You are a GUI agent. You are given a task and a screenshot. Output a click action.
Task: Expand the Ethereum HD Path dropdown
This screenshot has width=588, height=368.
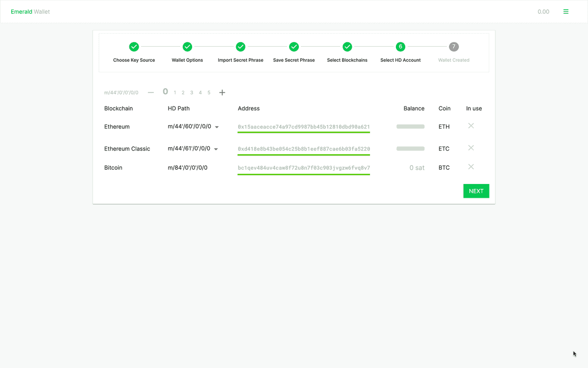(x=217, y=127)
